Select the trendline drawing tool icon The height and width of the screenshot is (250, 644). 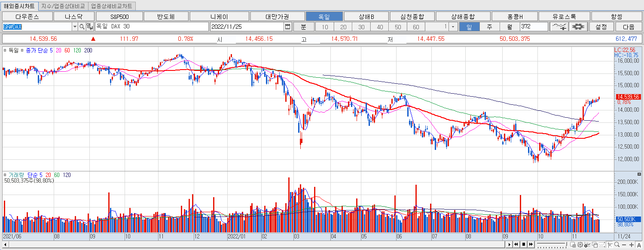pyautogui.click(x=559, y=27)
